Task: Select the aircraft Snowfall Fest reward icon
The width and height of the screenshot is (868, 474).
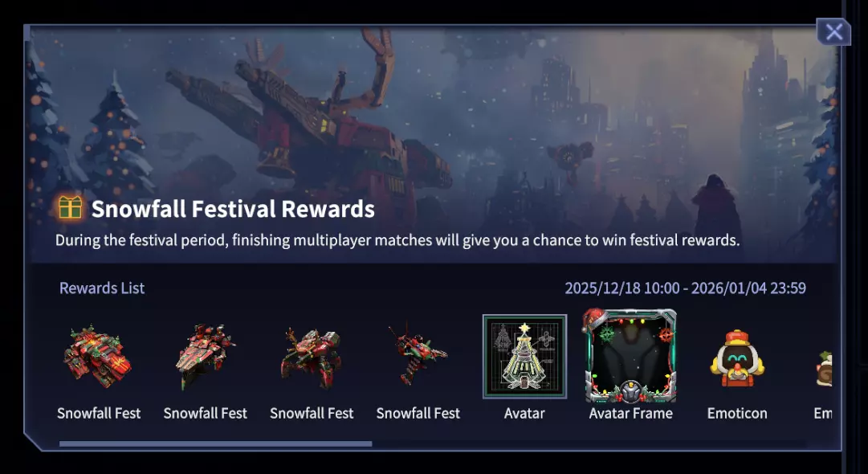Action: click(x=418, y=354)
